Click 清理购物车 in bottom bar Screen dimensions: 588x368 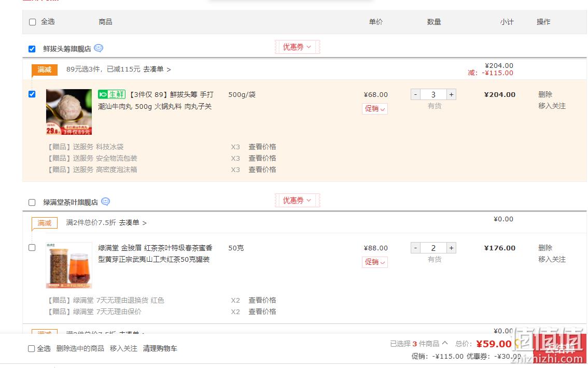click(x=160, y=348)
